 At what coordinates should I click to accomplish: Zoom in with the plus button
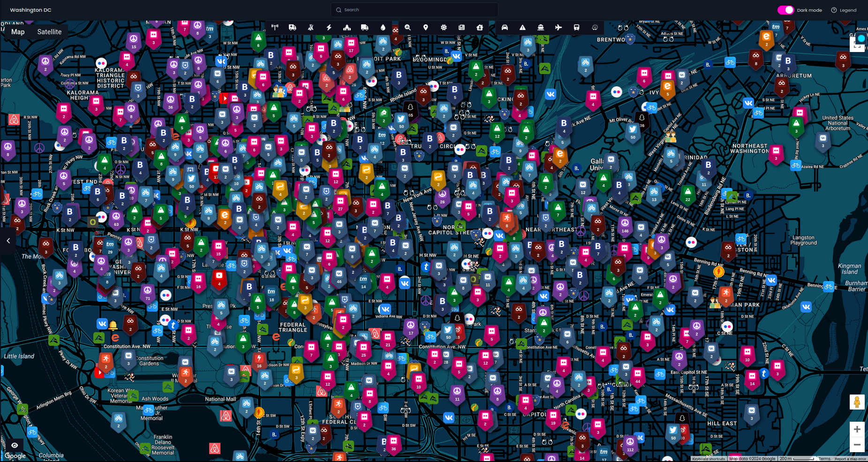[x=857, y=429]
